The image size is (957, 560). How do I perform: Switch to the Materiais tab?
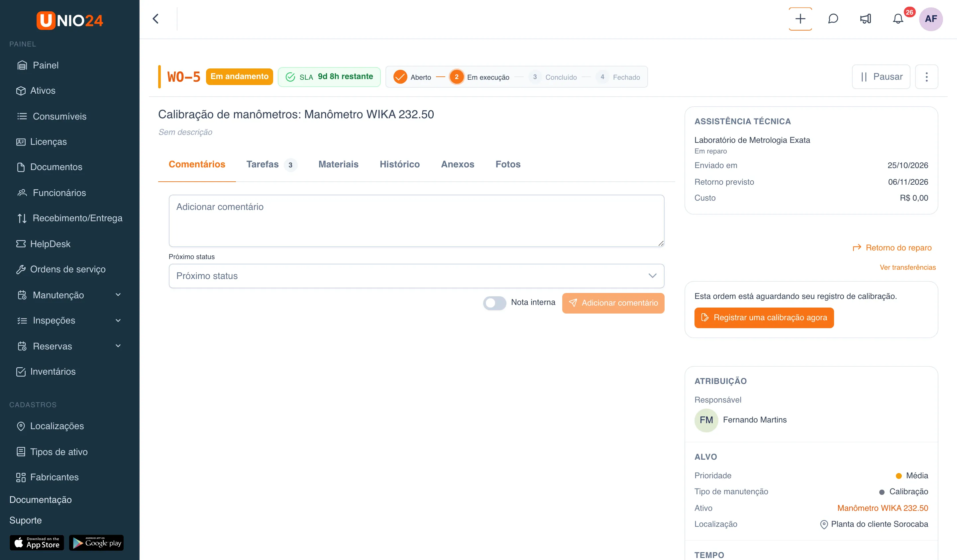pyautogui.click(x=338, y=164)
